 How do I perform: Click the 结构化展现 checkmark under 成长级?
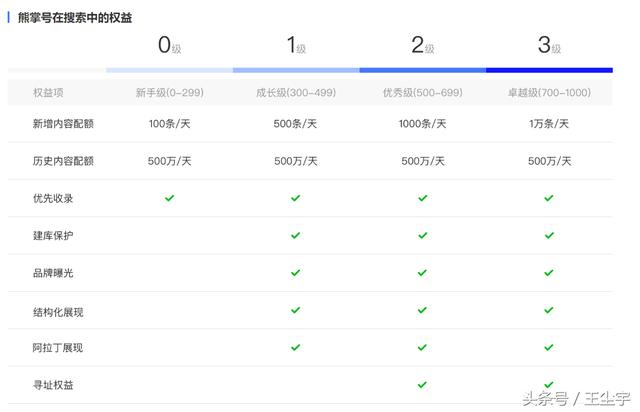pyautogui.click(x=295, y=310)
